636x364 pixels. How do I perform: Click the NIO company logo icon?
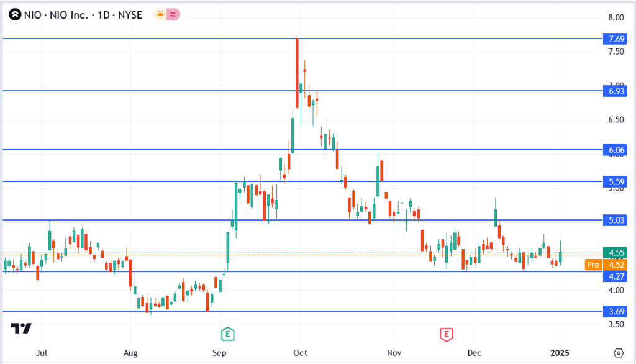14,14
